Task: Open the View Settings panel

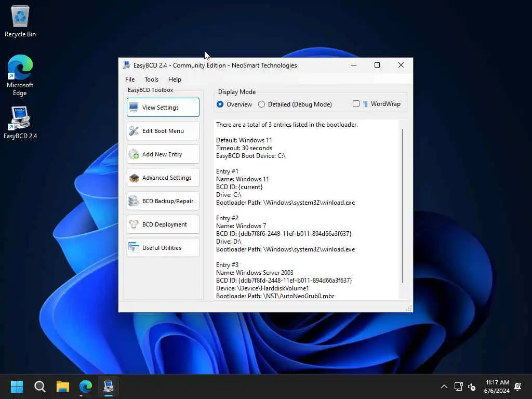Action: [163, 107]
